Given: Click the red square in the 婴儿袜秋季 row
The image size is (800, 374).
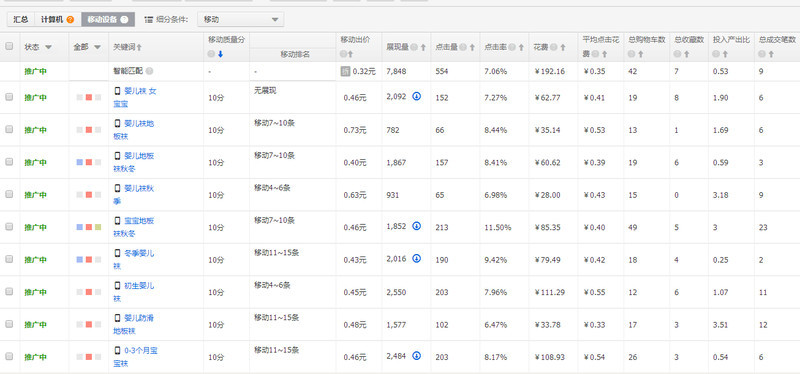Looking at the screenshot, I should [89, 194].
